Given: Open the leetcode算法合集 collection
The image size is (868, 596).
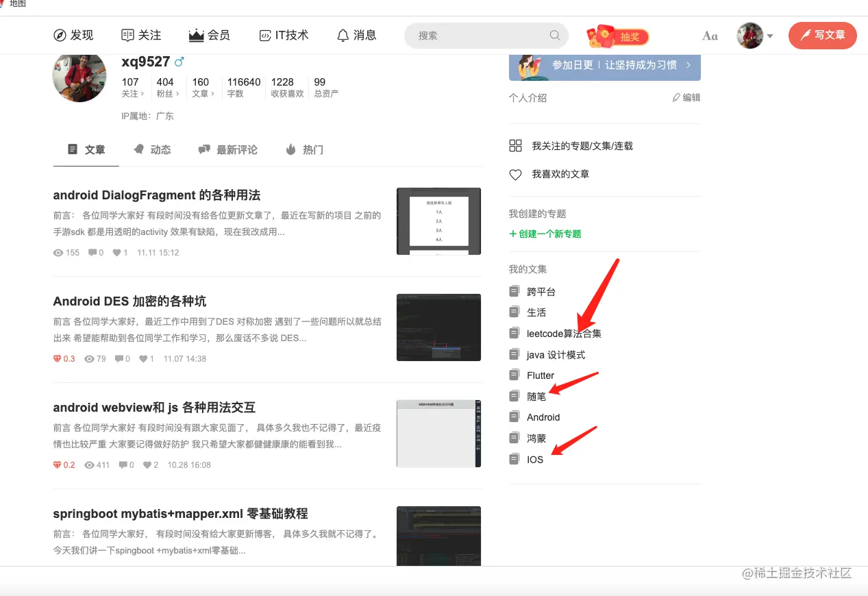Looking at the screenshot, I should click(564, 334).
